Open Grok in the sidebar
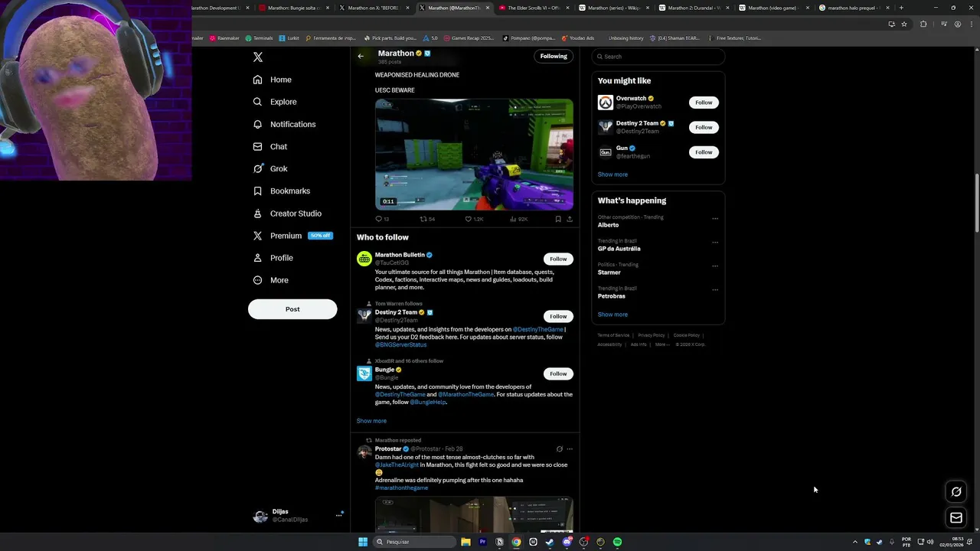Image resolution: width=980 pixels, height=551 pixels. 269,168
